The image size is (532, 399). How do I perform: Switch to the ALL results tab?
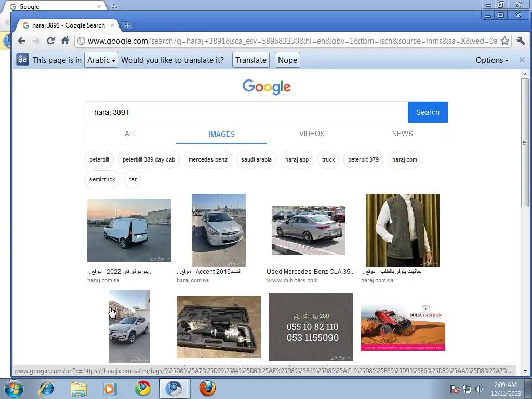click(x=130, y=134)
